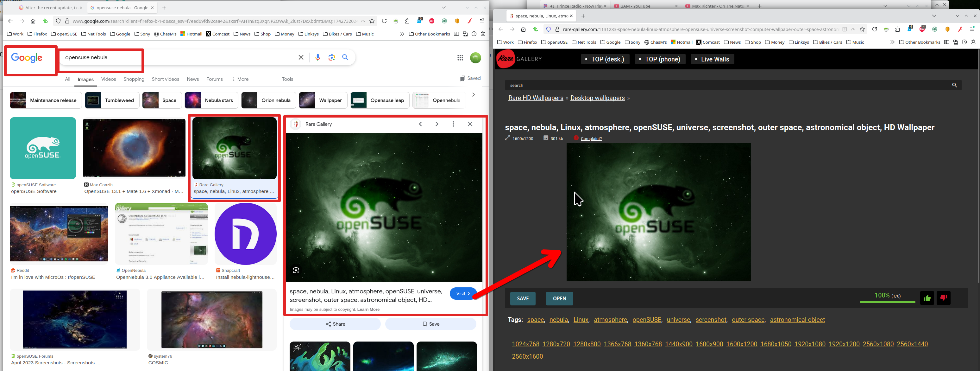Show more bookmarks chevron in rare-gallery window
This screenshot has width=980, height=371.
point(893,42)
